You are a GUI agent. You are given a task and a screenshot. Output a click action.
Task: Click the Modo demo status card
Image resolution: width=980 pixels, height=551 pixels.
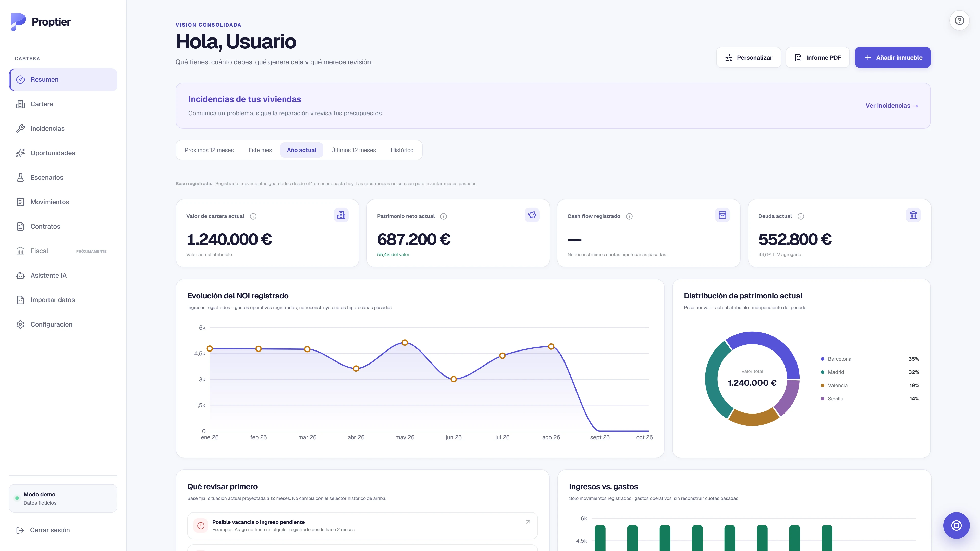pyautogui.click(x=63, y=498)
